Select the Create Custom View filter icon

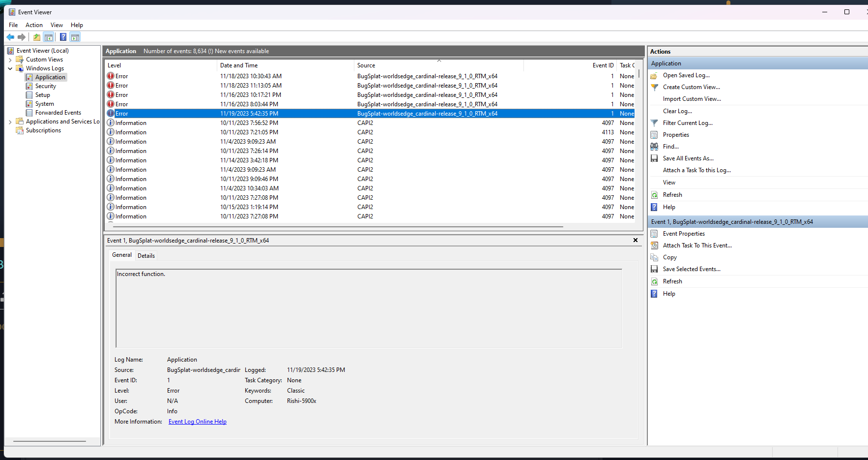click(654, 87)
